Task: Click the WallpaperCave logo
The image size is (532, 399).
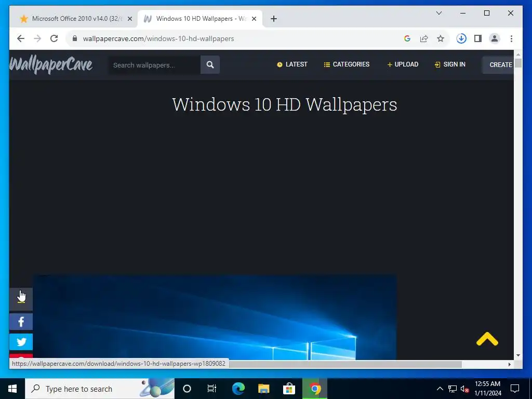Action: (x=51, y=65)
